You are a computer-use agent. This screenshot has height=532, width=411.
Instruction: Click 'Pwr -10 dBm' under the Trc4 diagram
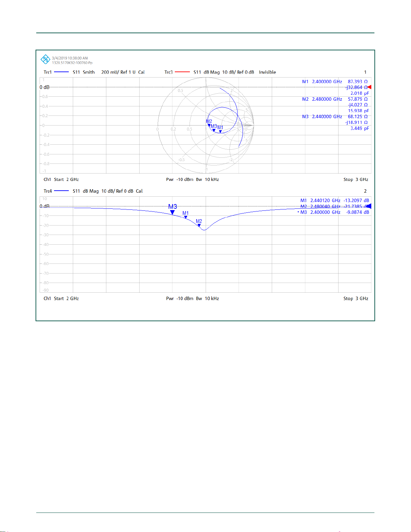(180, 298)
